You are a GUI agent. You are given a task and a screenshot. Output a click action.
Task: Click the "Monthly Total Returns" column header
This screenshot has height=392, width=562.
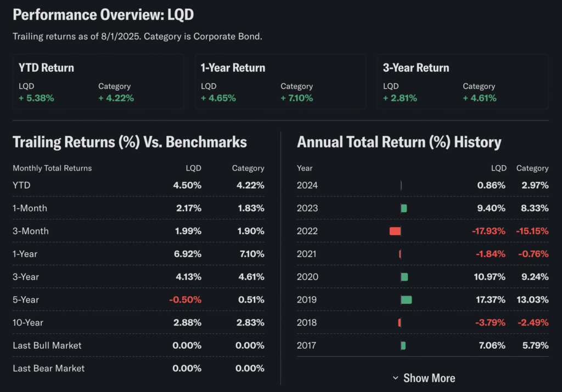coord(52,168)
